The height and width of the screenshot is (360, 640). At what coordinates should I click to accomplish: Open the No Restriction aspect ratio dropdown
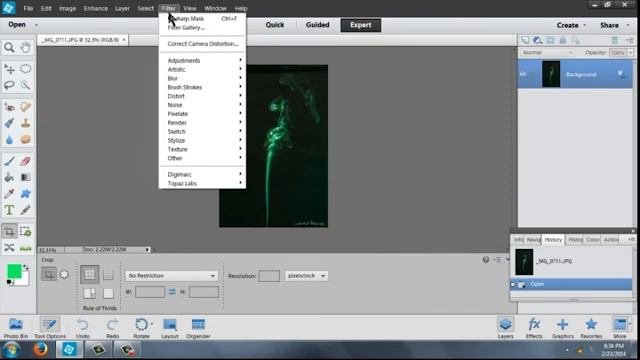171,276
